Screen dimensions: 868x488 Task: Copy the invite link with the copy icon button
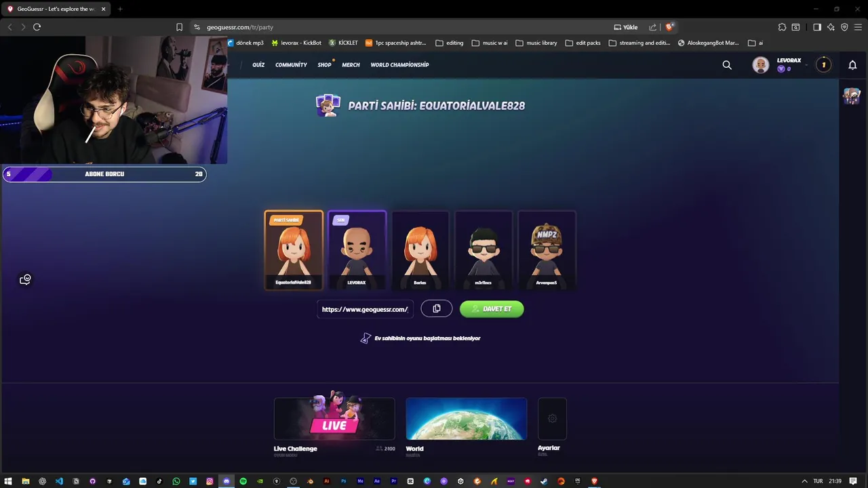[437, 309]
